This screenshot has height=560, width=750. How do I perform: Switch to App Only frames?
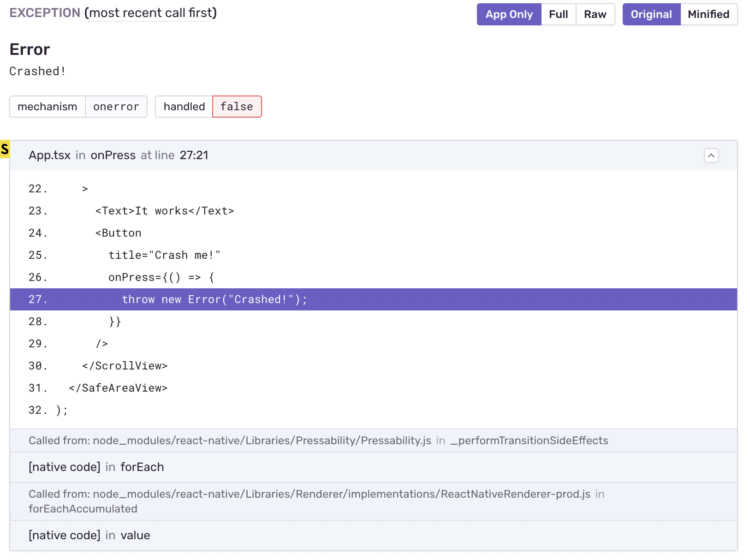[x=509, y=14]
